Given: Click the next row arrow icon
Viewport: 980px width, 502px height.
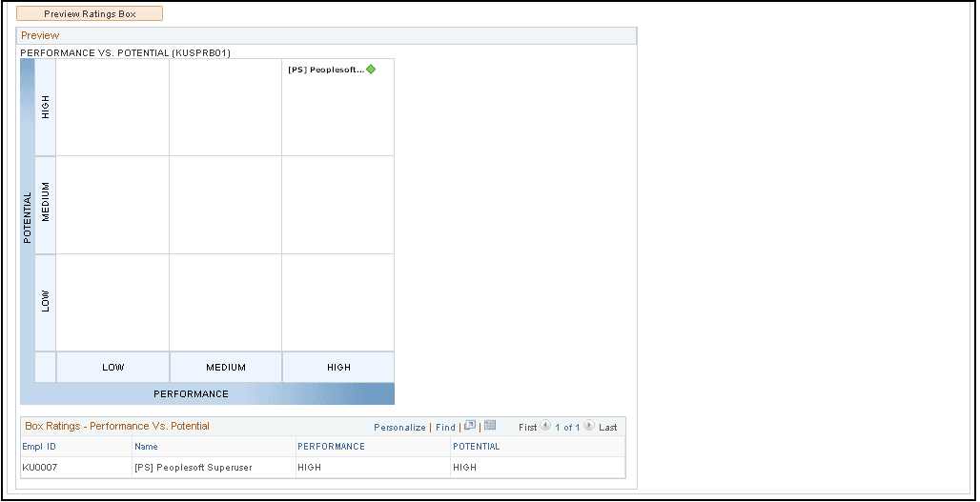Looking at the screenshot, I should pyautogui.click(x=589, y=427).
